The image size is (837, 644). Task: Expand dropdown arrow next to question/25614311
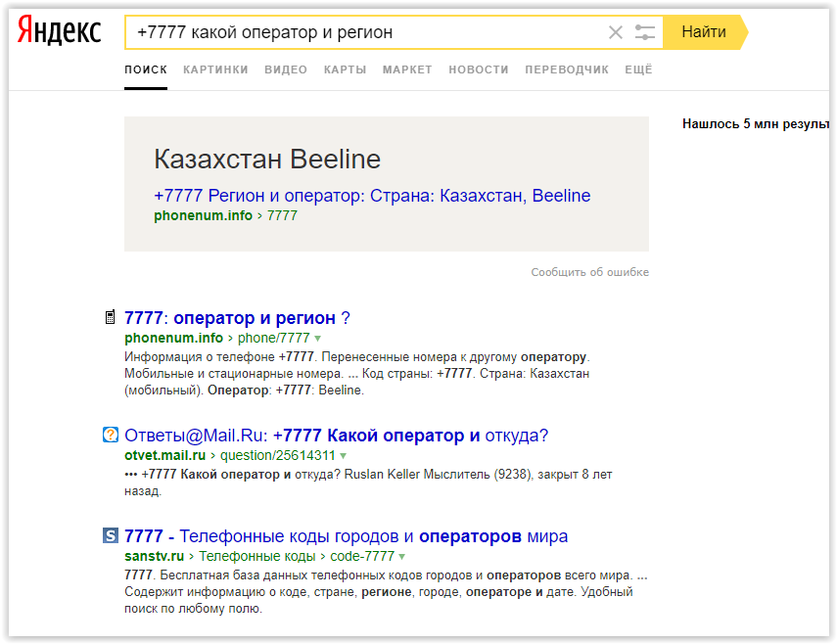[344, 456]
